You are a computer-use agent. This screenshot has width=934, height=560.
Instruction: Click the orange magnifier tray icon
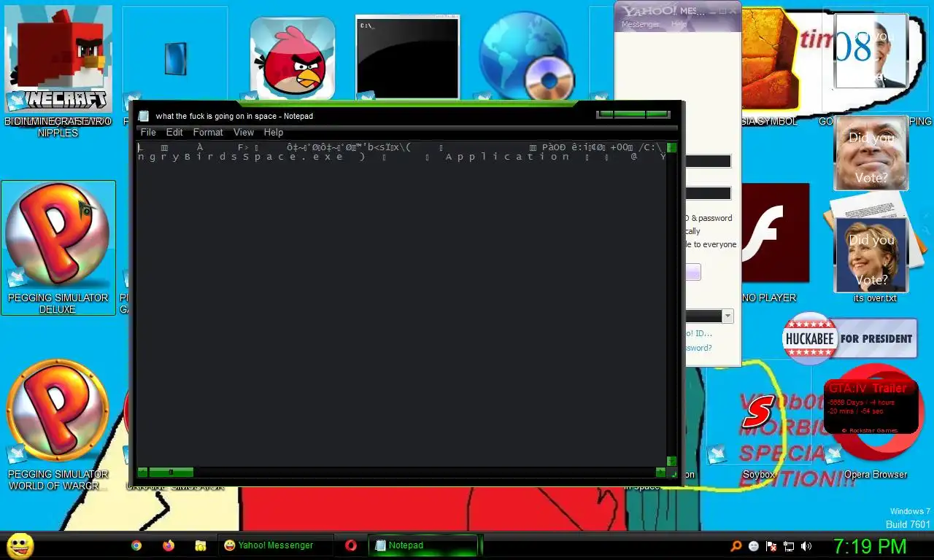(x=736, y=545)
